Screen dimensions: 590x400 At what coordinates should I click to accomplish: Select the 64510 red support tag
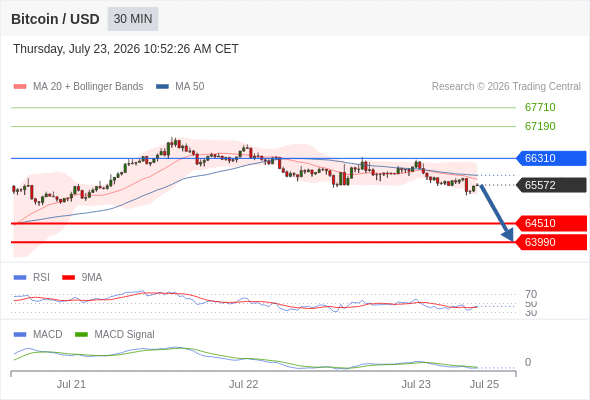click(551, 223)
